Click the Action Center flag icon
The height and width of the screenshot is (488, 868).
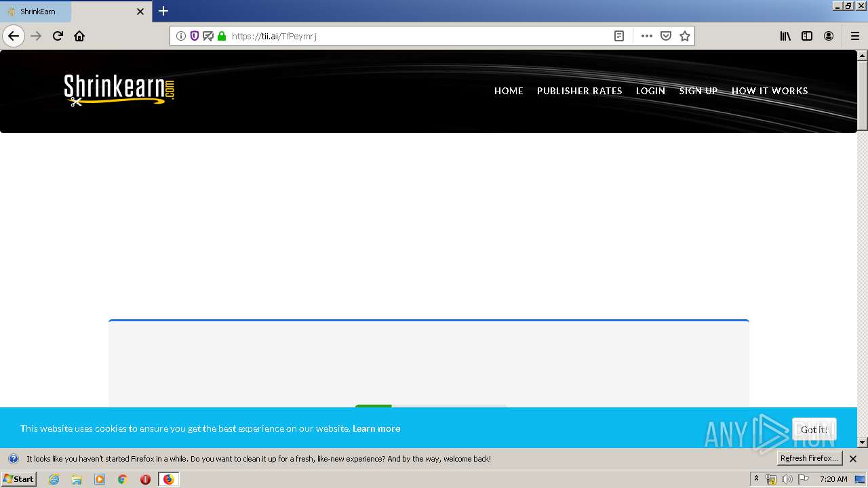pos(804,479)
